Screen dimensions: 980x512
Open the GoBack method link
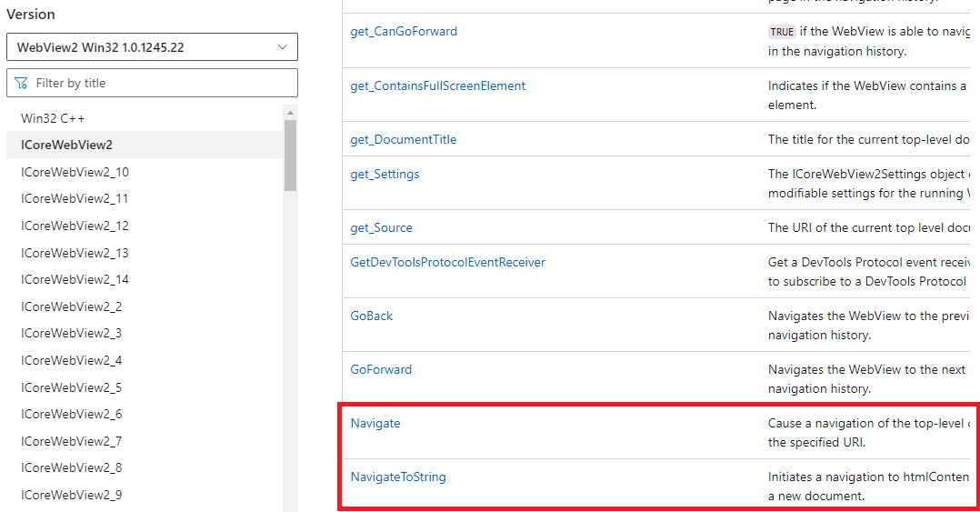pos(371,316)
